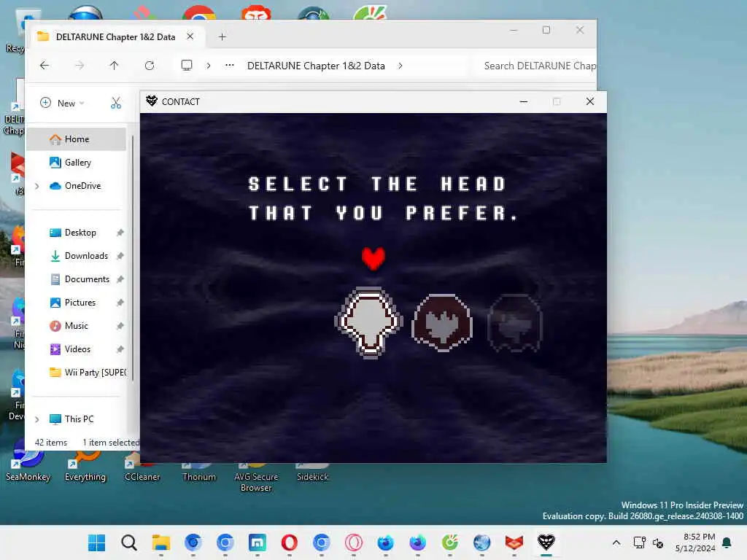Screen dimensions: 747x560
Task: Open Maxthon browser from the taskbar
Action: pos(258,542)
